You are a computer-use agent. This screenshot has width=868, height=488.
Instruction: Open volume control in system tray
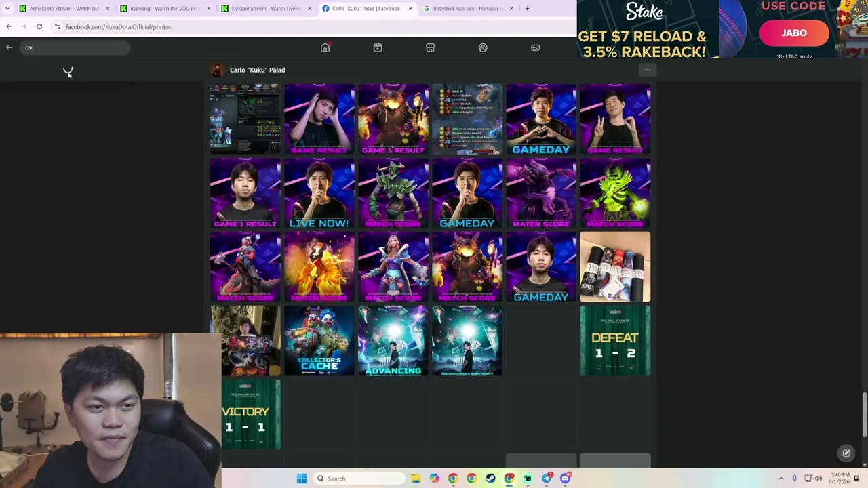(818, 479)
